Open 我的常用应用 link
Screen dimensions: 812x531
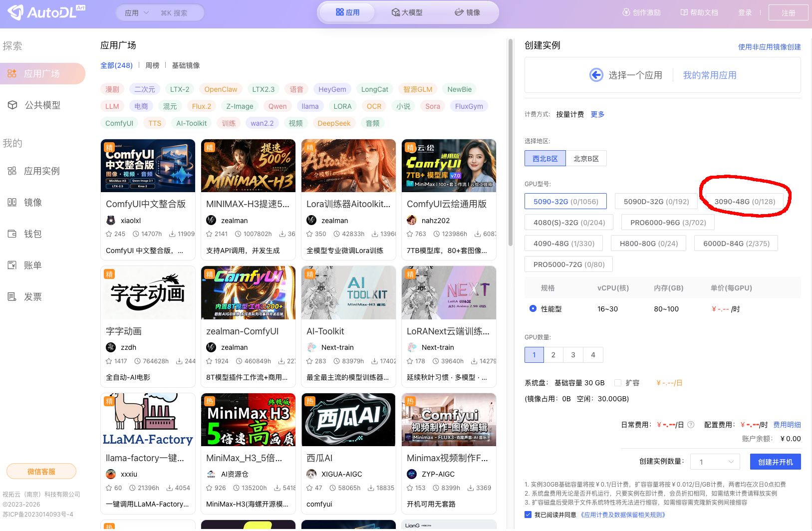pos(709,75)
